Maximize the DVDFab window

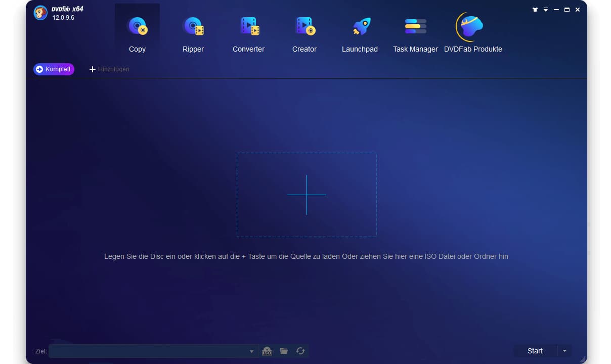click(x=567, y=10)
